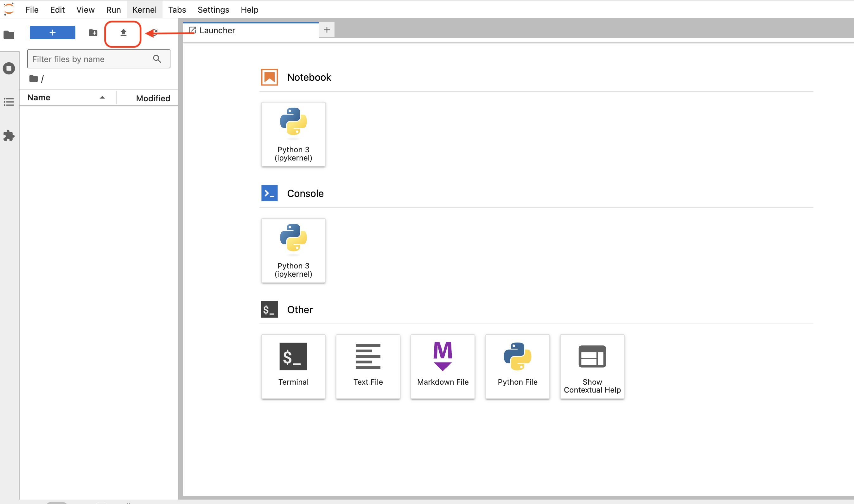Image resolution: width=854 pixels, height=504 pixels.
Task: Open Show Contextual Help
Action: click(x=592, y=367)
